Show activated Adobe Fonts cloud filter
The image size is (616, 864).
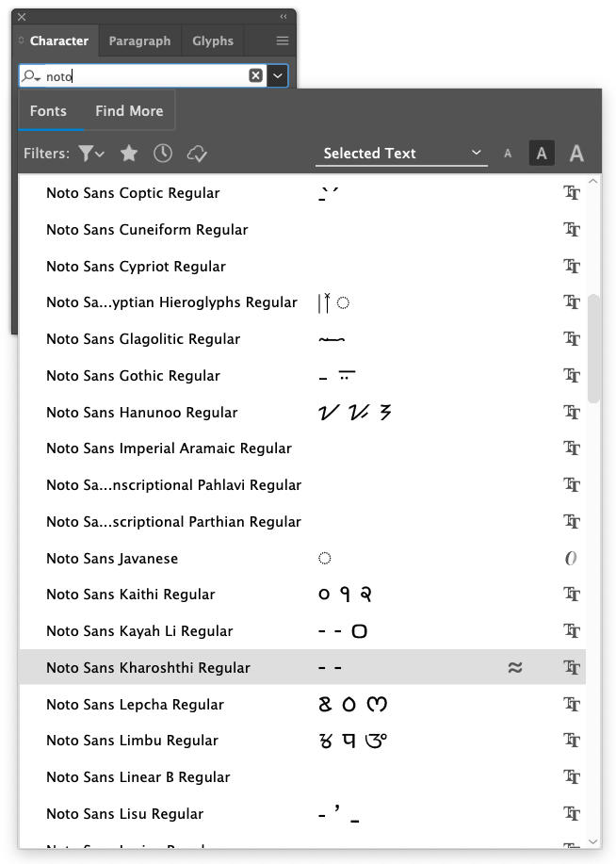[x=197, y=154]
